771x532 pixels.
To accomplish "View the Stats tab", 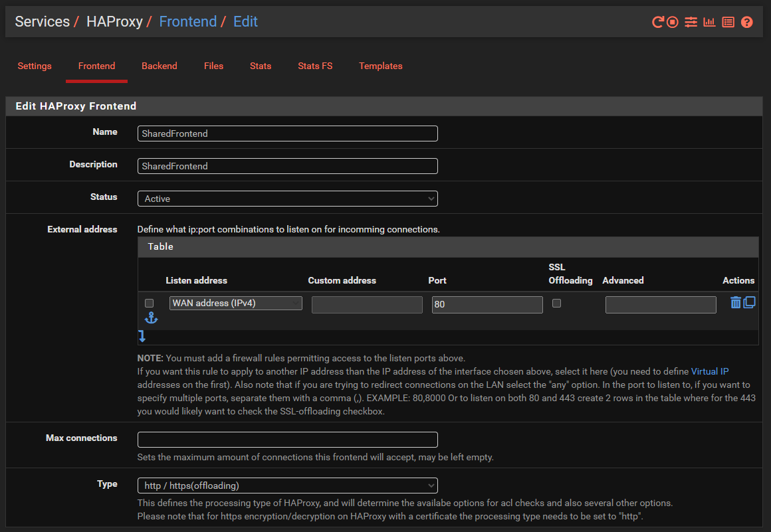I will pyautogui.click(x=261, y=66).
